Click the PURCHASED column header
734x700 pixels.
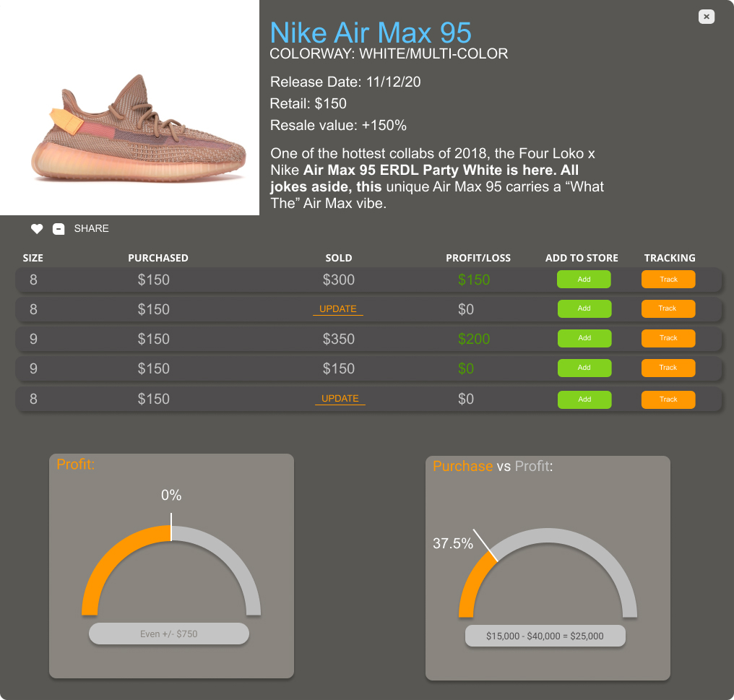pos(158,258)
